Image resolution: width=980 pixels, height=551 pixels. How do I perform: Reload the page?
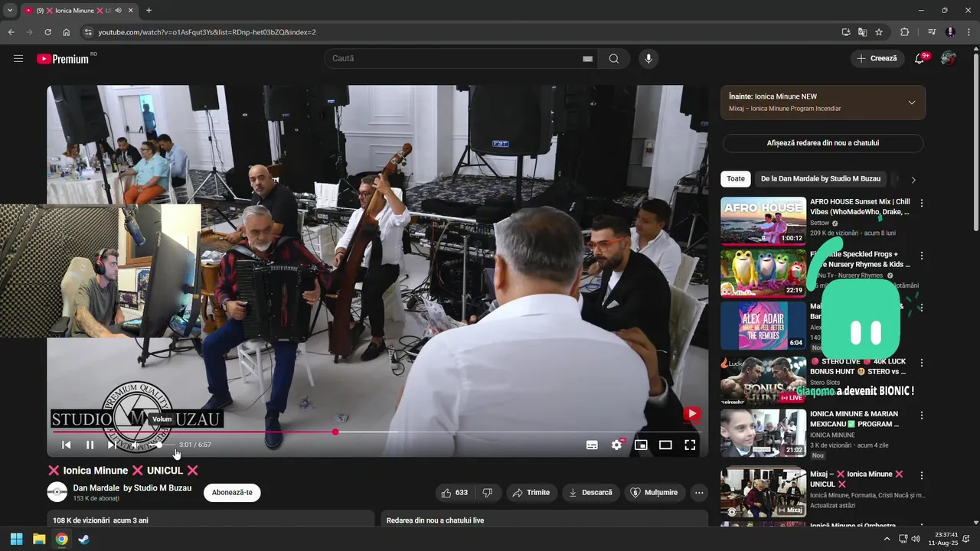48,32
